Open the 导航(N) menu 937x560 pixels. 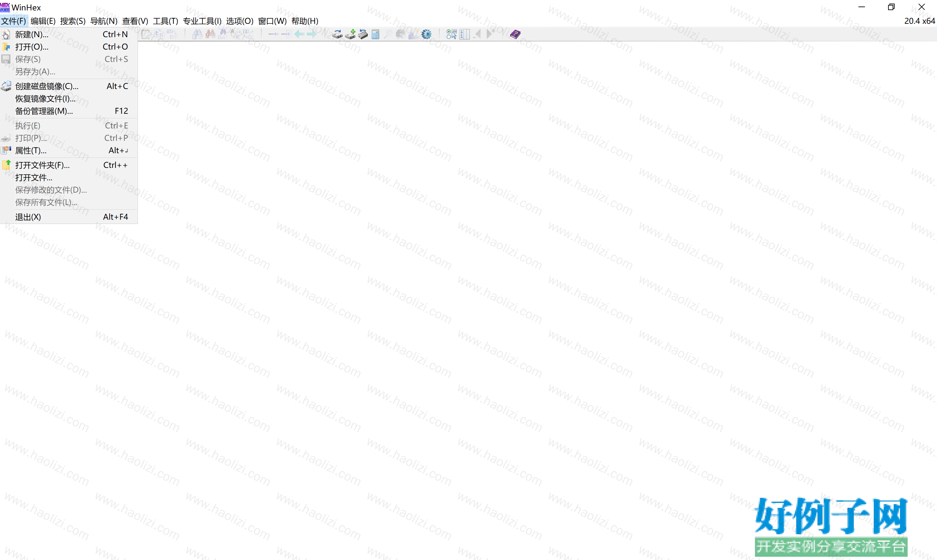104,21
